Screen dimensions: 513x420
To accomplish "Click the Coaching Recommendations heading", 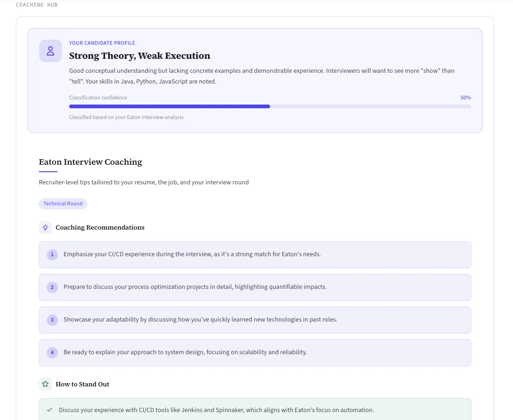I will point(100,227).
